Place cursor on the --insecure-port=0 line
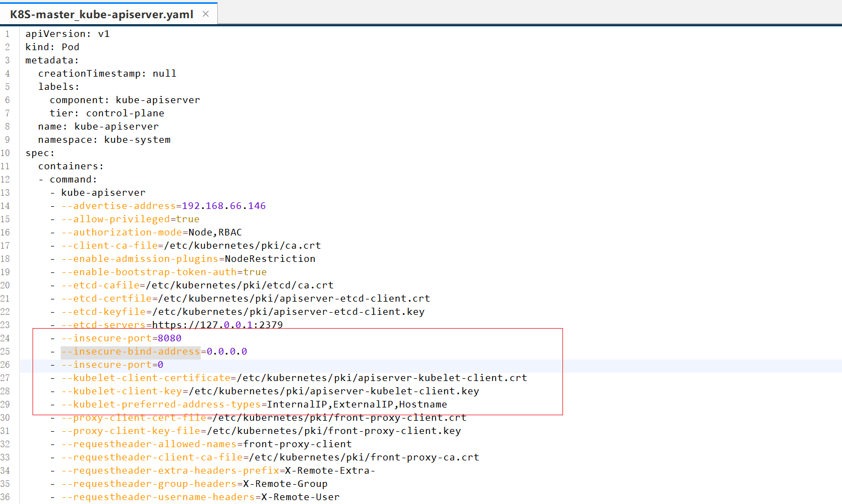Viewport: 842px width, 504px height. pyautogui.click(x=112, y=364)
